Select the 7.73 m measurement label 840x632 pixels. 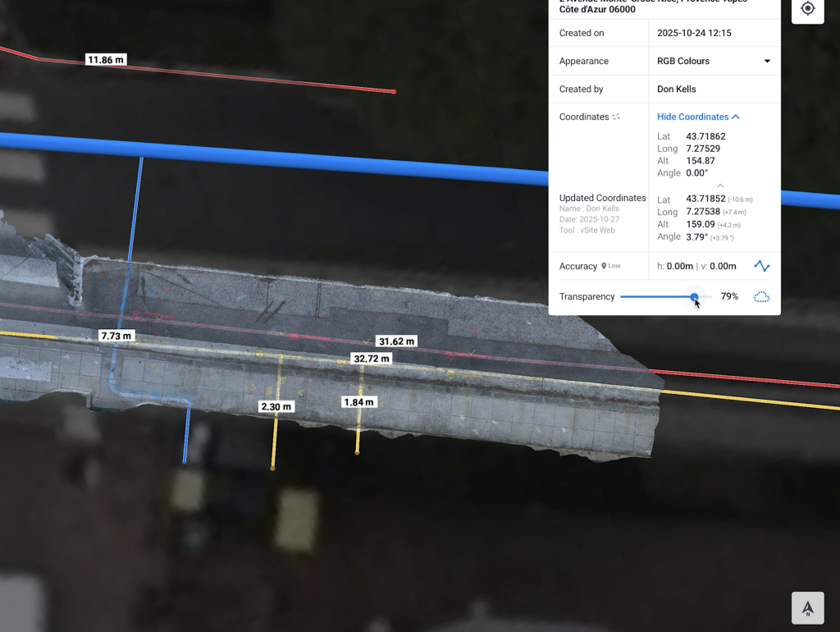tap(115, 336)
